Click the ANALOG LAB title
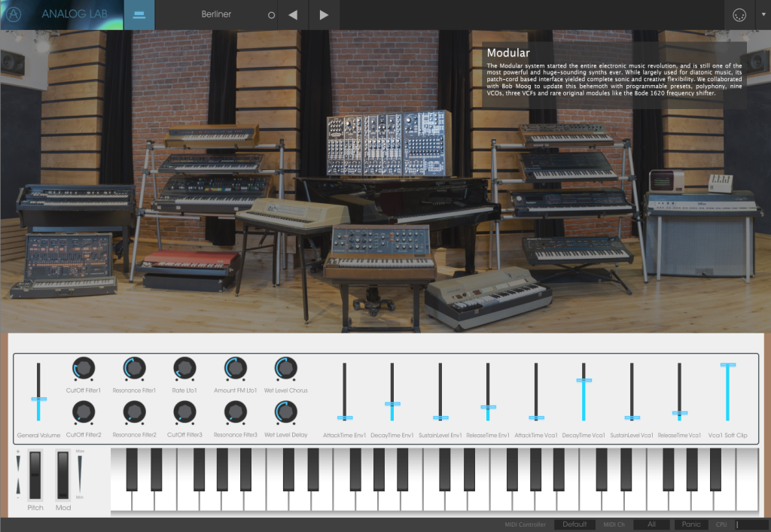771x532 pixels. [x=75, y=14]
